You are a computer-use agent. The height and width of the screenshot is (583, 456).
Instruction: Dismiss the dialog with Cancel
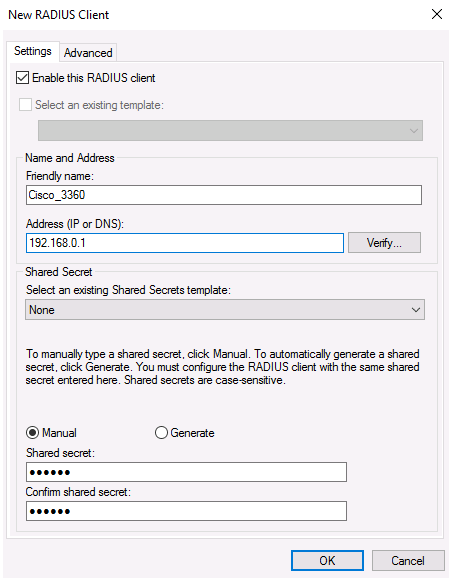pos(408,561)
